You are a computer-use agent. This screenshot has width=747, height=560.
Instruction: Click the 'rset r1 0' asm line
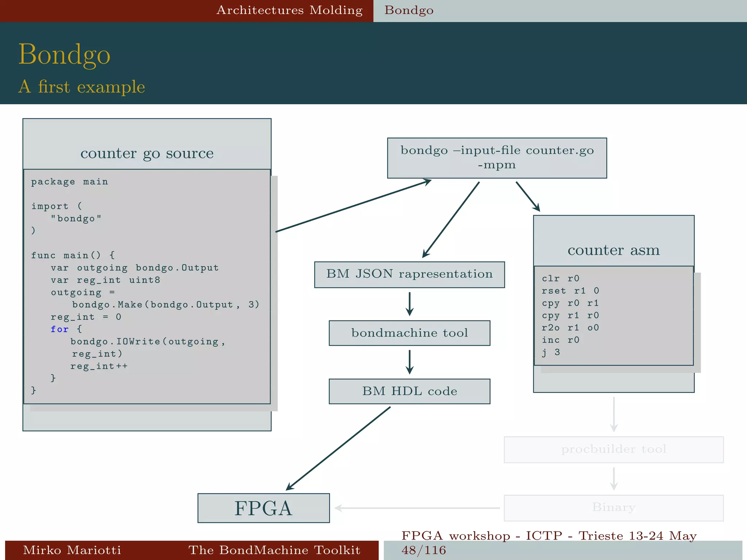point(570,291)
